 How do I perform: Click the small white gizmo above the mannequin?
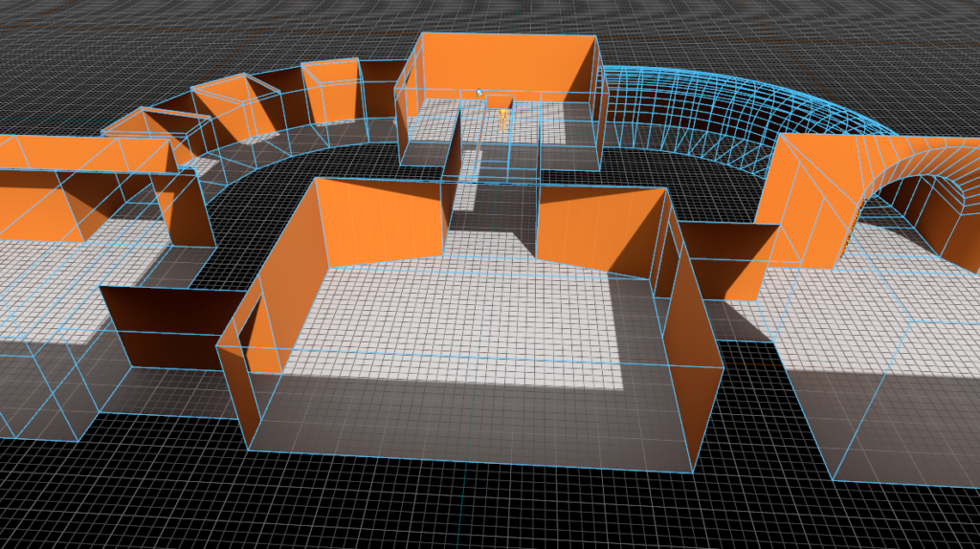(x=479, y=93)
